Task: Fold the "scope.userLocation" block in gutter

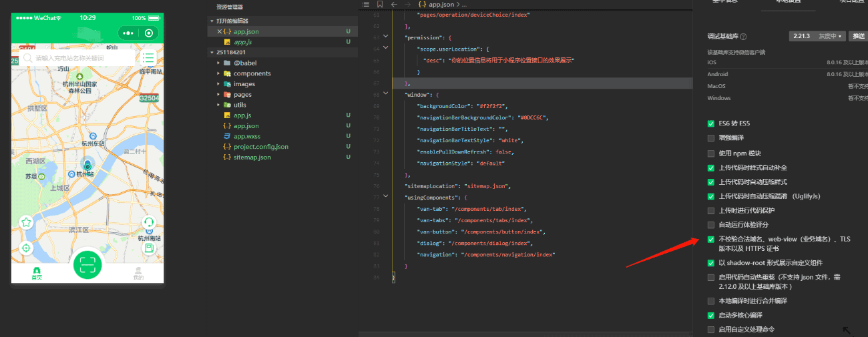Action: point(386,48)
